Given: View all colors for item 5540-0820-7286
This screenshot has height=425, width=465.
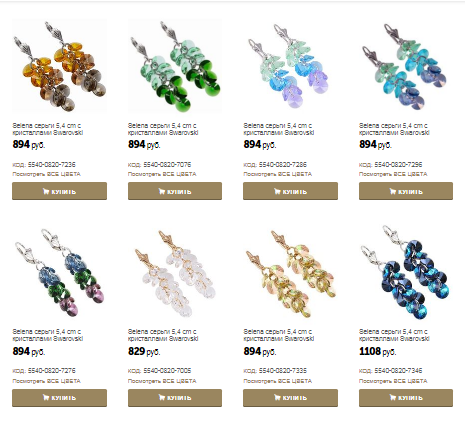Looking at the screenshot, I should (x=277, y=174).
